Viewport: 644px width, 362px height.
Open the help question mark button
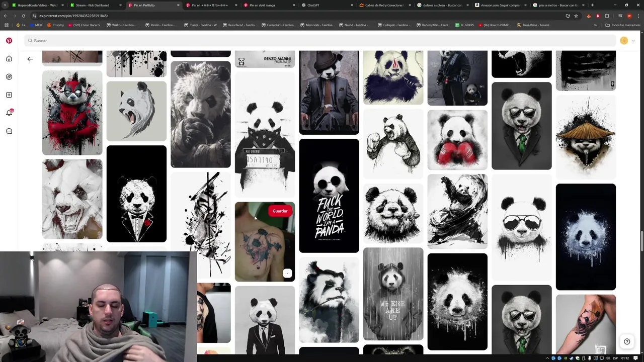pos(627,341)
